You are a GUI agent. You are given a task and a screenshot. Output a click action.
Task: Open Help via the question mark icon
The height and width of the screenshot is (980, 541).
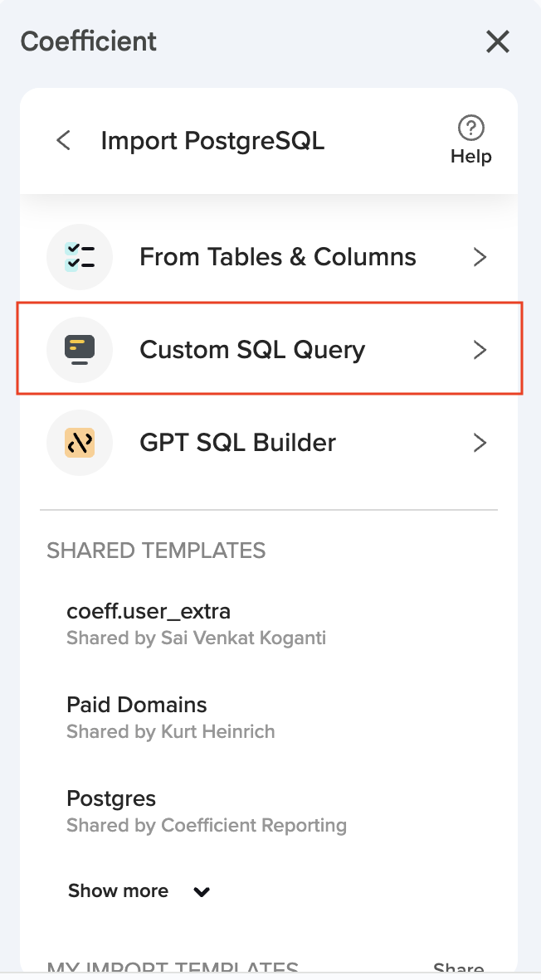[x=470, y=129]
